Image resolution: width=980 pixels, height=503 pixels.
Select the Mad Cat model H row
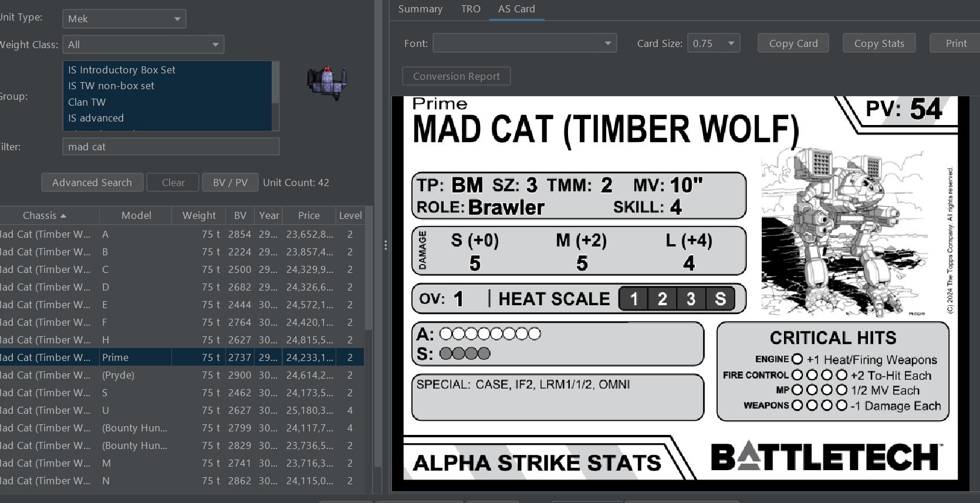pos(182,340)
